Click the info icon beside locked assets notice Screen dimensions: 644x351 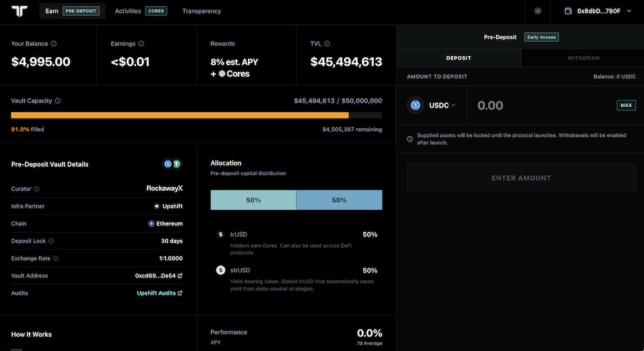click(410, 139)
